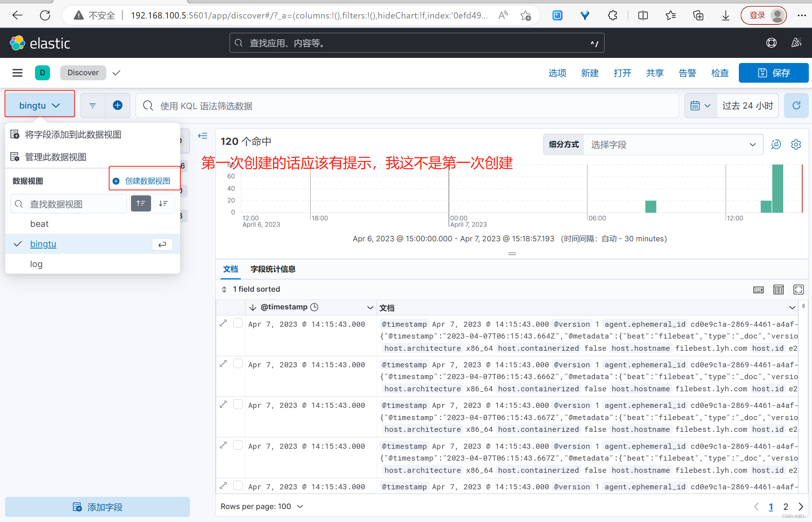Open the Share menu
The width and height of the screenshot is (812, 522).
click(655, 73)
